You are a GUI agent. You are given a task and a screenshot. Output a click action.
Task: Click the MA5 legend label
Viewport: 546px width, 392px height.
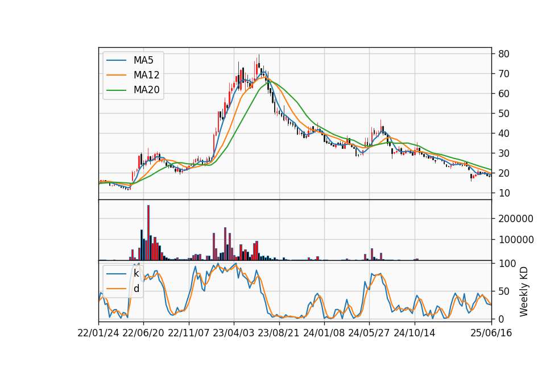click(x=143, y=60)
